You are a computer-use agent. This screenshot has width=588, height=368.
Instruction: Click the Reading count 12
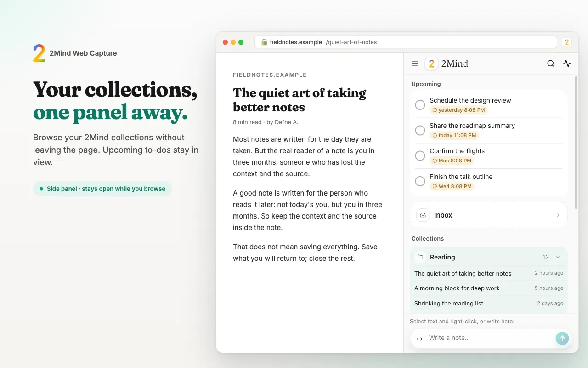[546, 257]
